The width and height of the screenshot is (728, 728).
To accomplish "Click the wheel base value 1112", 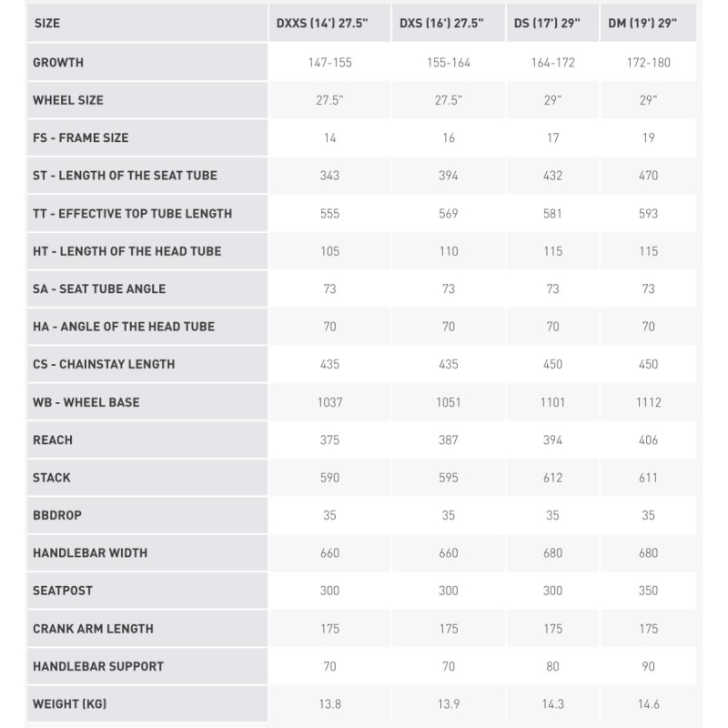I will coord(648,401).
